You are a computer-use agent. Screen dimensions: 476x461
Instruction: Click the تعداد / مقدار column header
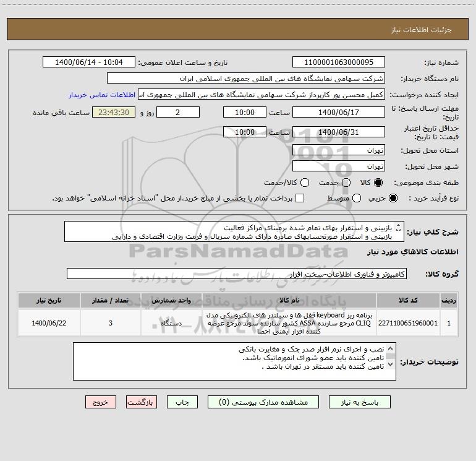tap(111, 300)
